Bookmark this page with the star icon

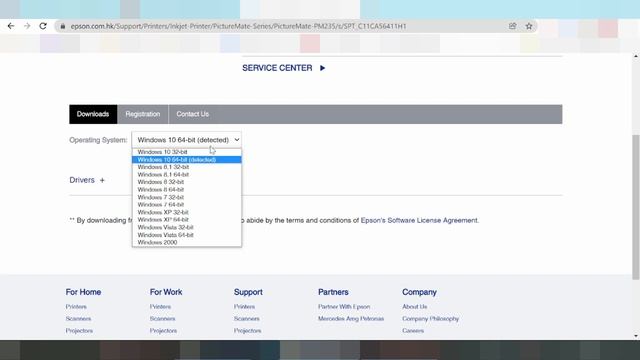pyautogui.click(x=529, y=26)
